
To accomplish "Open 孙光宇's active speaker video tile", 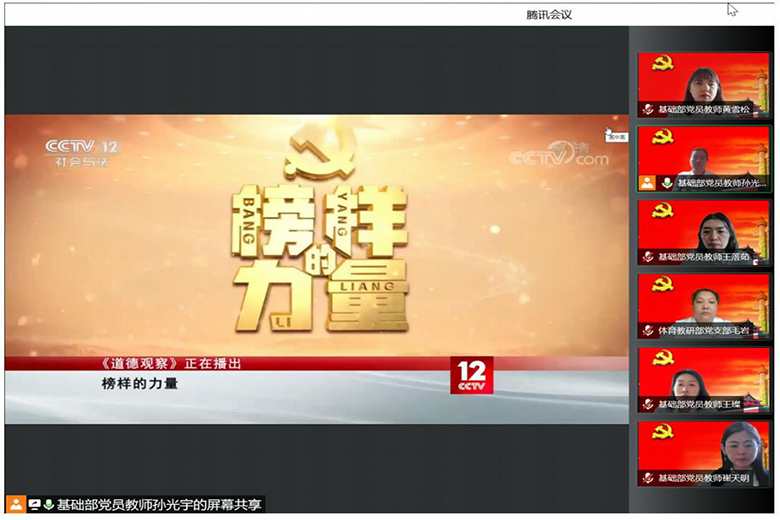I will click(x=703, y=159).
